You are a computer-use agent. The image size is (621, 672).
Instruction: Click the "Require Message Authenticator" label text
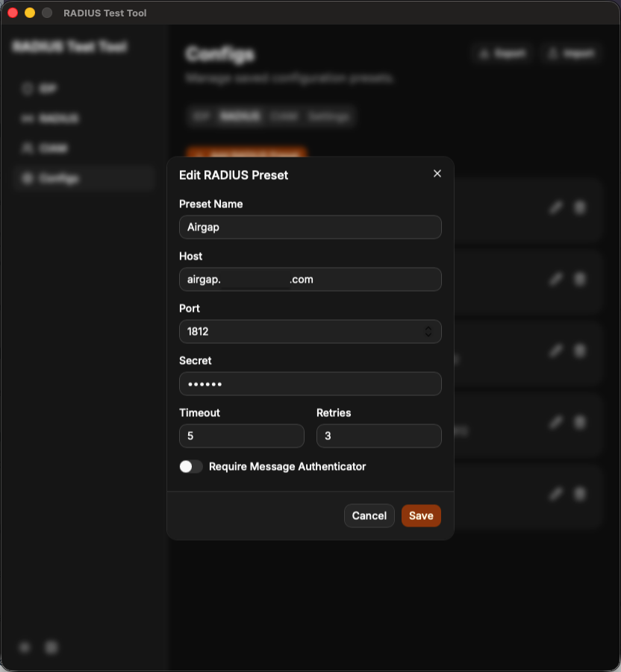pos(287,467)
